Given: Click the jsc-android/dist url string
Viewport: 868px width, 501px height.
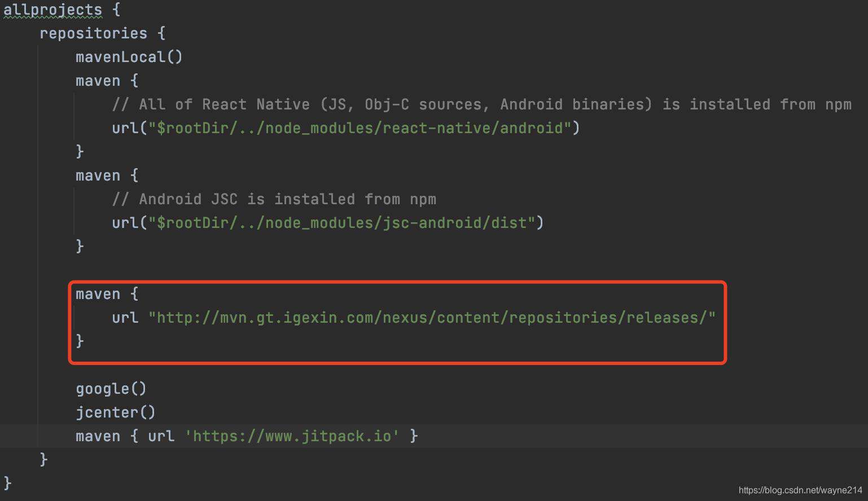Looking at the screenshot, I should (342, 223).
